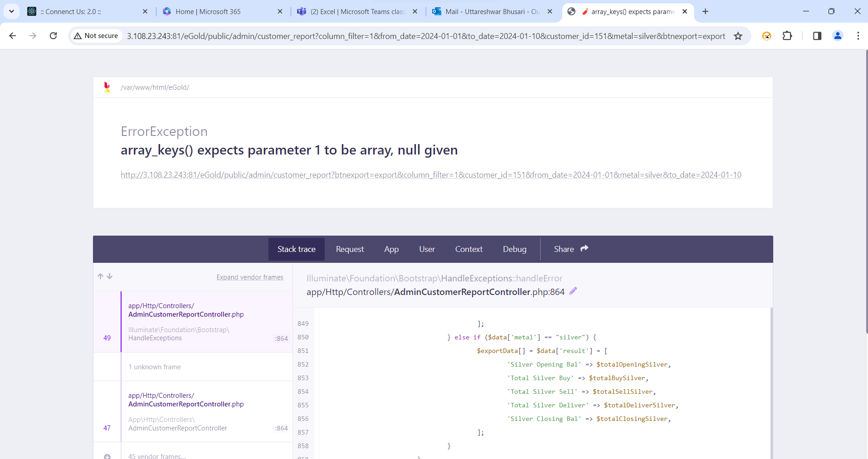The image size is (868, 459).
Task: Click code line number 850
Action: tap(303, 337)
